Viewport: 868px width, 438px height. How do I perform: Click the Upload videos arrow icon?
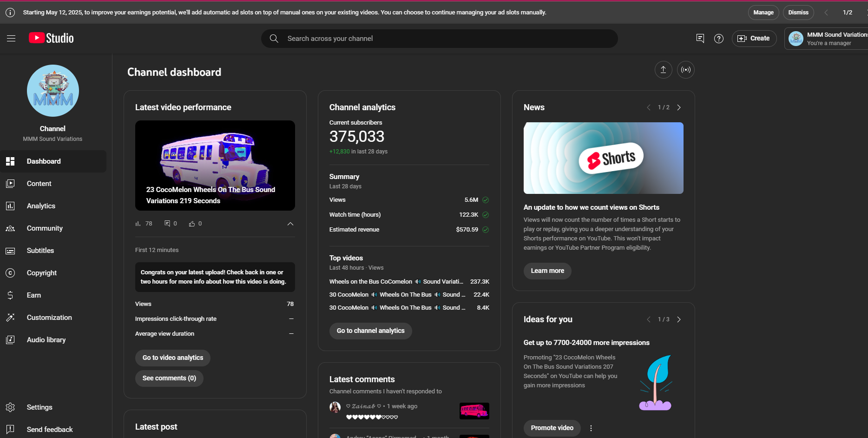click(664, 70)
